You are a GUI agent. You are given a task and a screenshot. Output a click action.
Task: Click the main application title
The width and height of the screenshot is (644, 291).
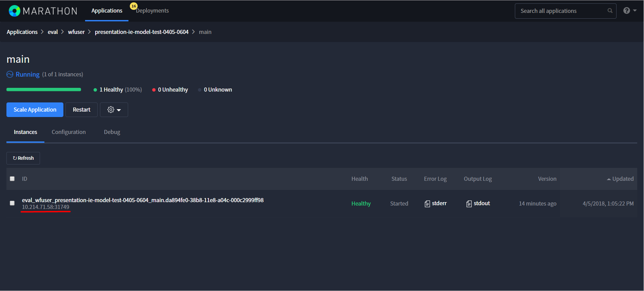[x=18, y=59]
